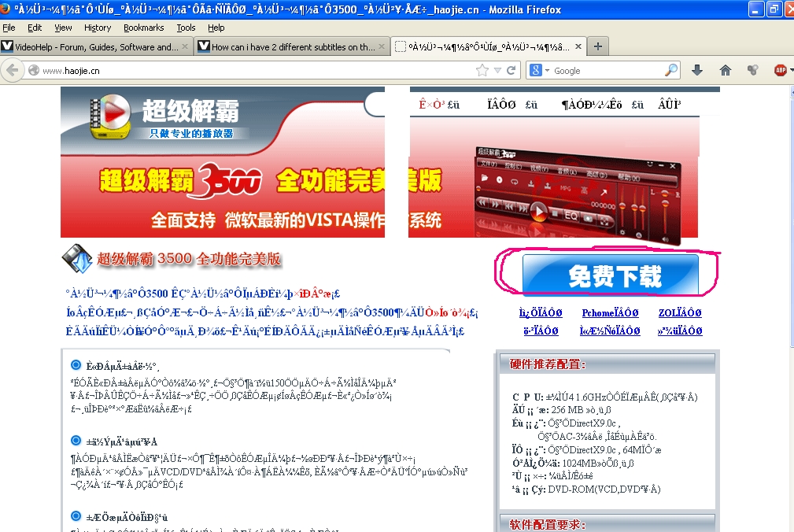Bookmark this page with the star icon

coord(482,70)
